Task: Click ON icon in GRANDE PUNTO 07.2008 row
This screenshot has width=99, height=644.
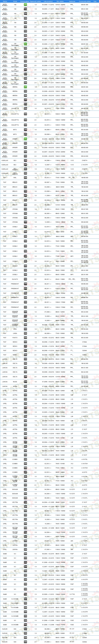Action: click(x=25, y=312)
